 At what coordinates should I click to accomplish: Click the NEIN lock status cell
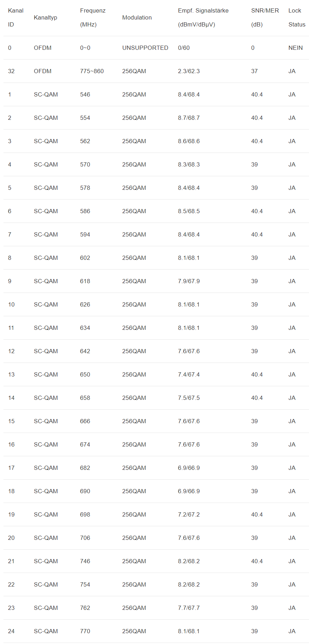pos(295,48)
